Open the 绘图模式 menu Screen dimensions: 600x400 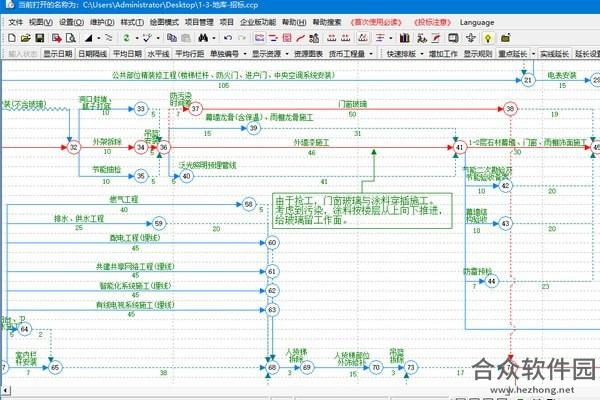(164, 22)
